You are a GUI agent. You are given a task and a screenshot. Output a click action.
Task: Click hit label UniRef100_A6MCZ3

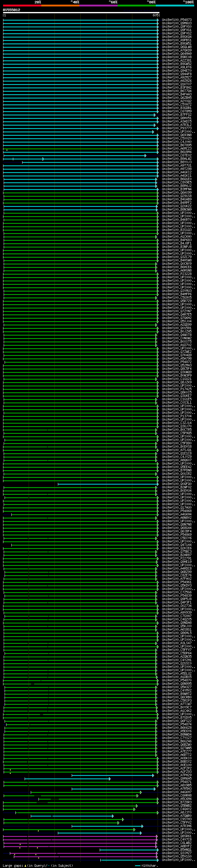point(176,149)
